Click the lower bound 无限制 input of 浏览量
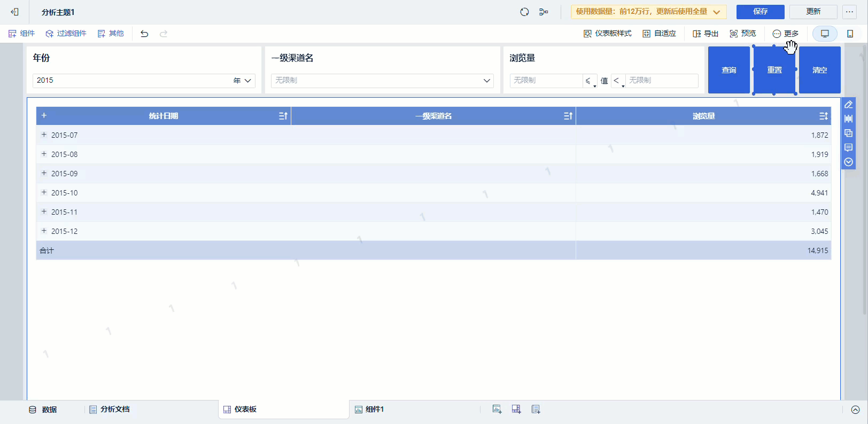Viewport: 868px width, 424px height. [546, 81]
